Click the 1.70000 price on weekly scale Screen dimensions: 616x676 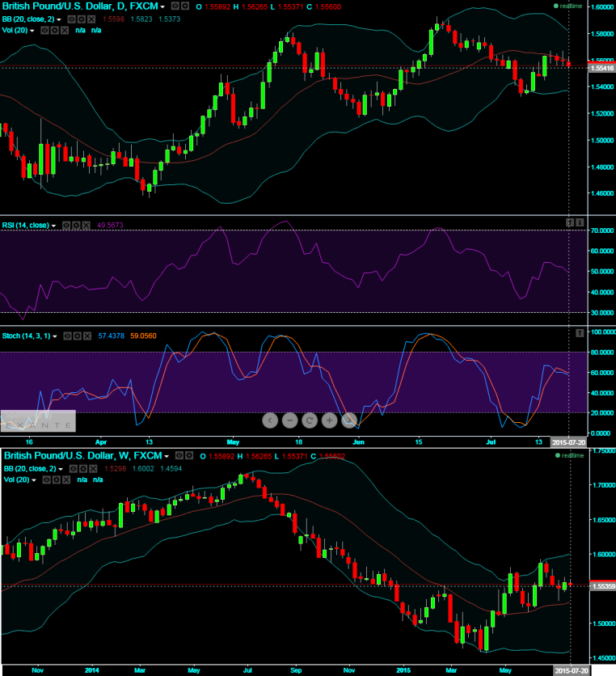click(602, 485)
